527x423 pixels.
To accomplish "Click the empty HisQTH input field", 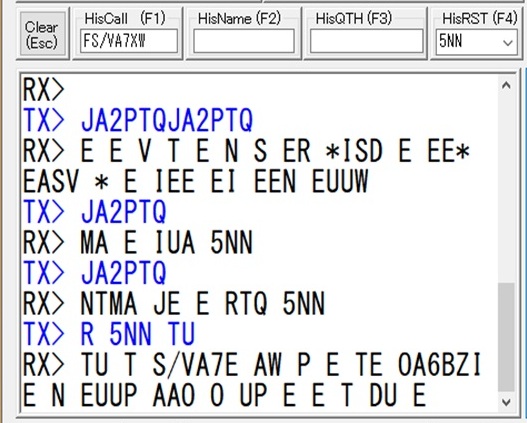I will (x=366, y=41).
